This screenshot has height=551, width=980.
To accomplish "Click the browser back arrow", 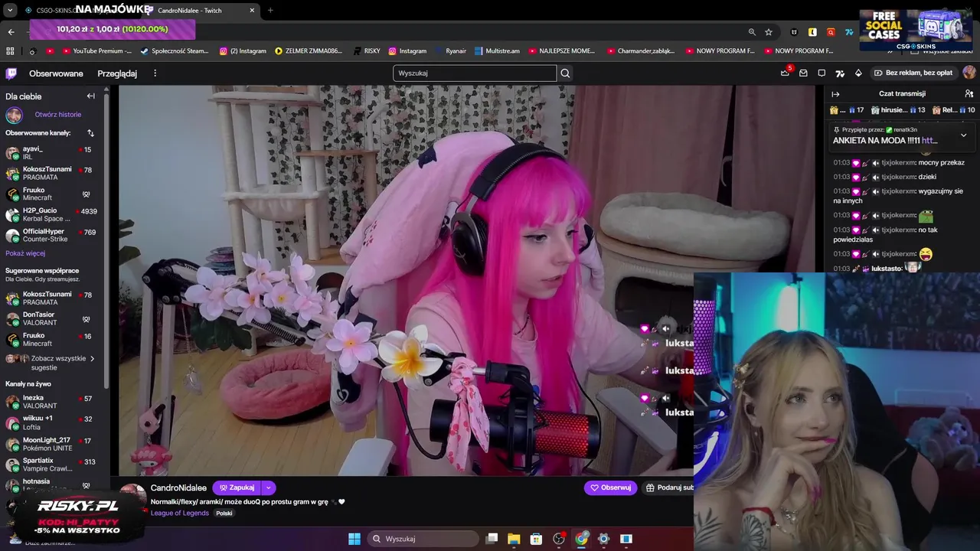I will [11, 32].
